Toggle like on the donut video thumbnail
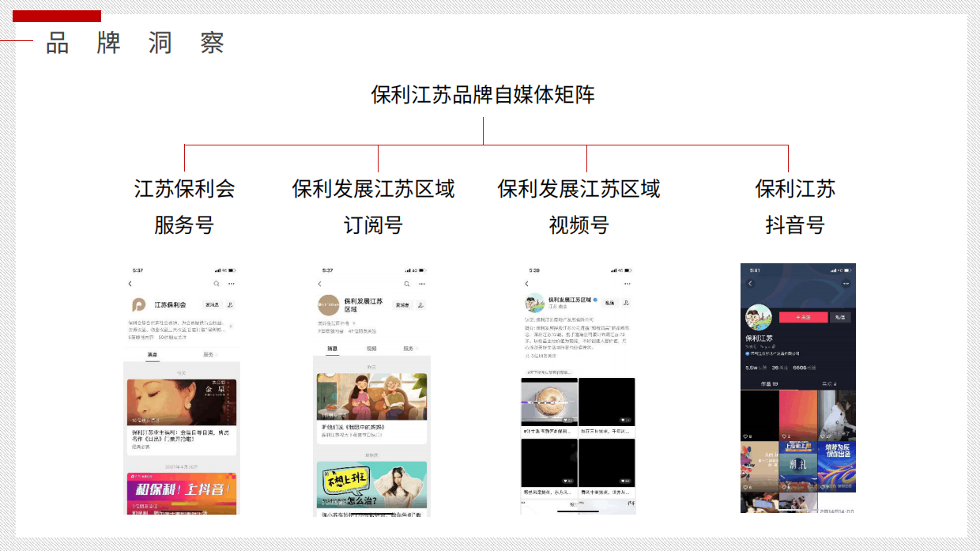980x551 pixels. click(x=567, y=420)
